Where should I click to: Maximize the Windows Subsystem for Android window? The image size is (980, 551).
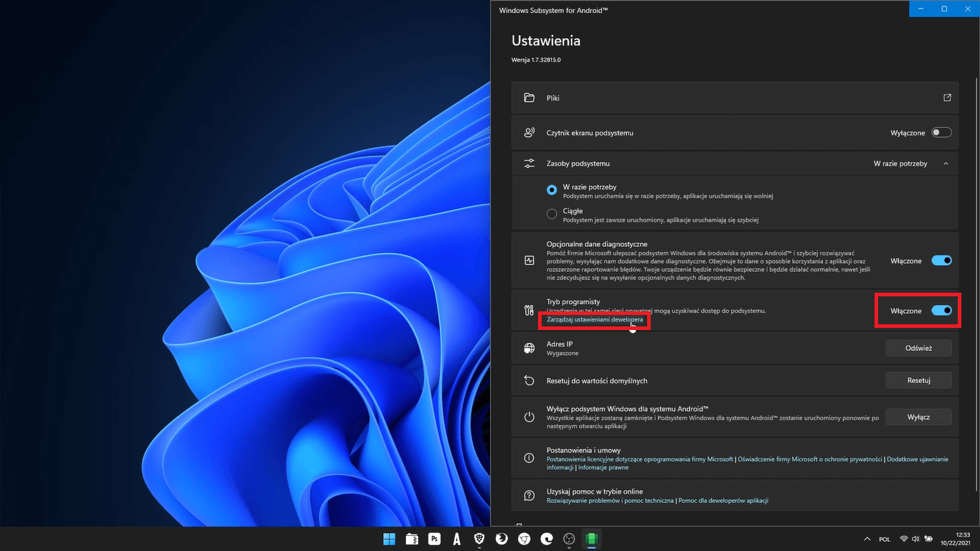coord(944,9)
